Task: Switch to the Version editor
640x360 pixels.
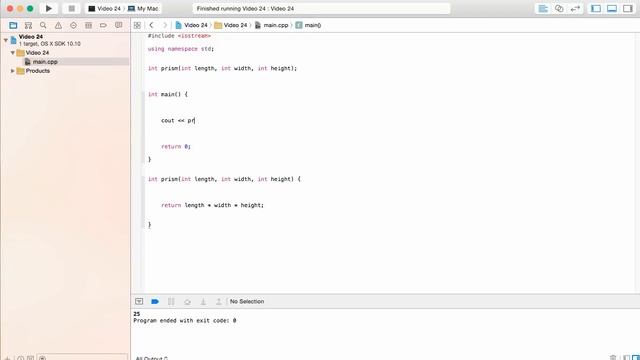Action: 575,9
